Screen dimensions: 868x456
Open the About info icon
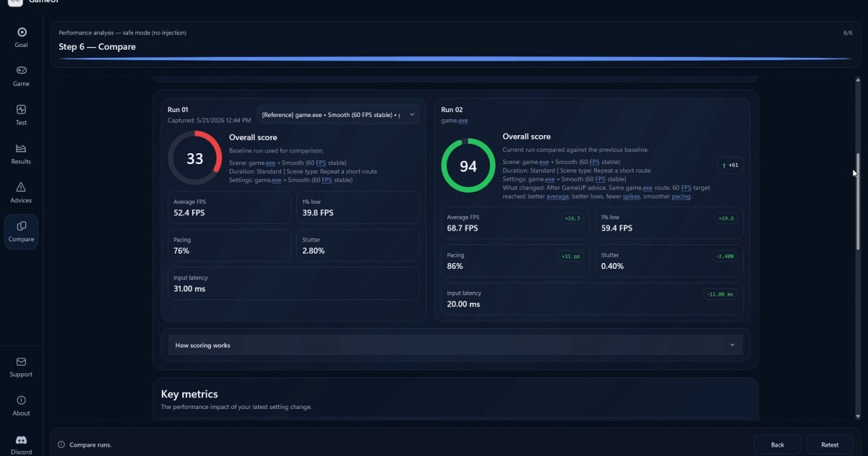pos(22,400)
